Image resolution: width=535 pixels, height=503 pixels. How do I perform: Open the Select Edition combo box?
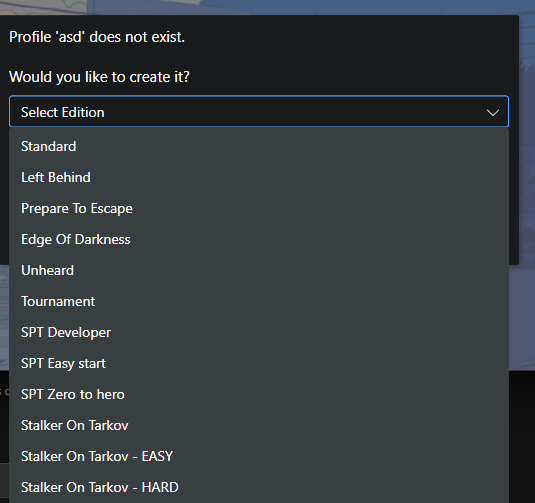click(x=259, y=112)
